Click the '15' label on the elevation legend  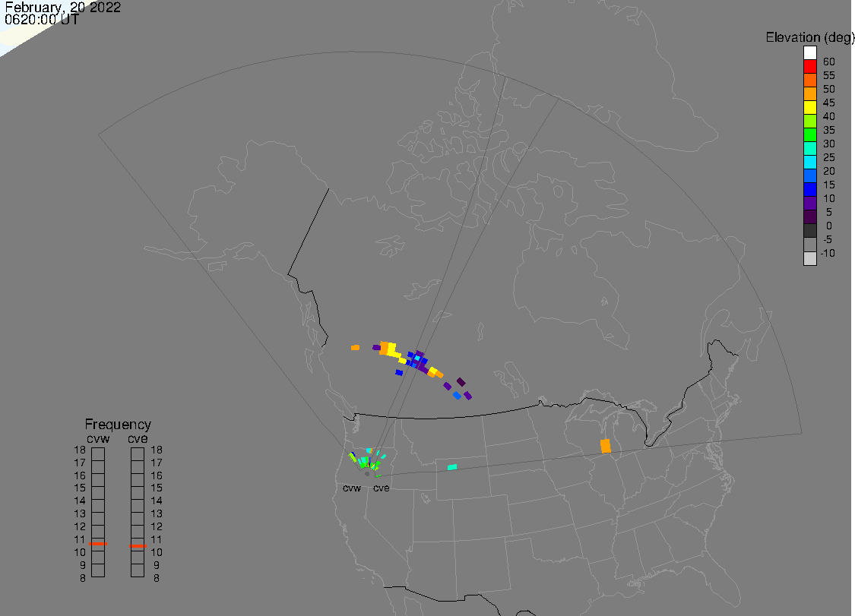click(829, 185)
